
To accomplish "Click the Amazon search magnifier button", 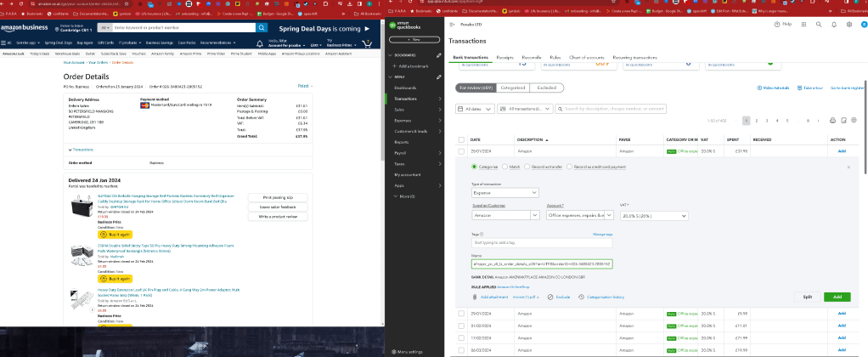I will (262, 28).
